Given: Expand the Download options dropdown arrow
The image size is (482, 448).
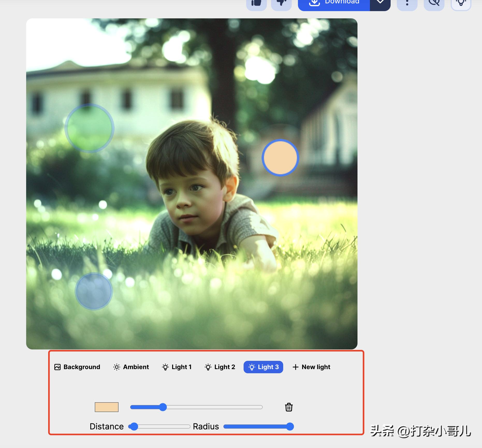Looking at the screenshot, I should (380, 4).
